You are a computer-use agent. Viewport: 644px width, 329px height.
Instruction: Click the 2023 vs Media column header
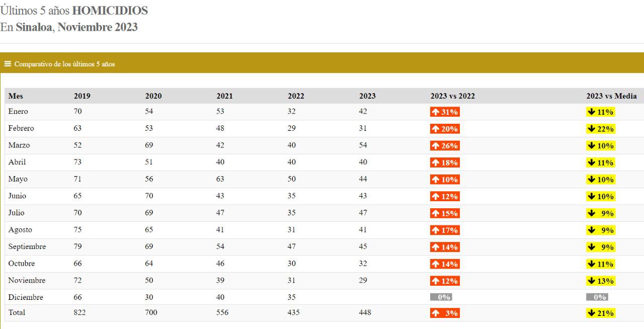[611, 96]
